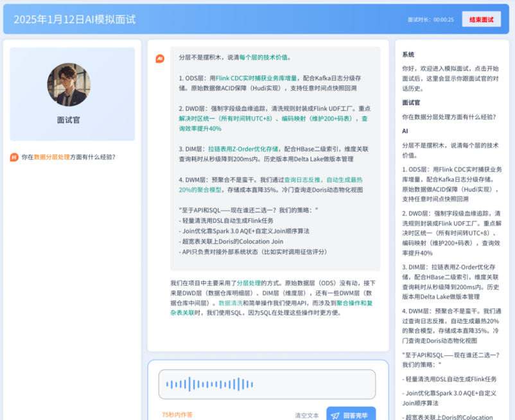Click the highlighted 查询日志反推 phrase in DWM item
Image resolution: width=515 pixels, height=420 pixels.
[304, 180]
